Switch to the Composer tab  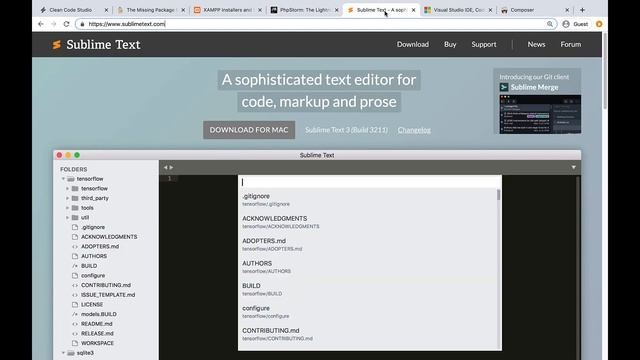pos(536,10)
